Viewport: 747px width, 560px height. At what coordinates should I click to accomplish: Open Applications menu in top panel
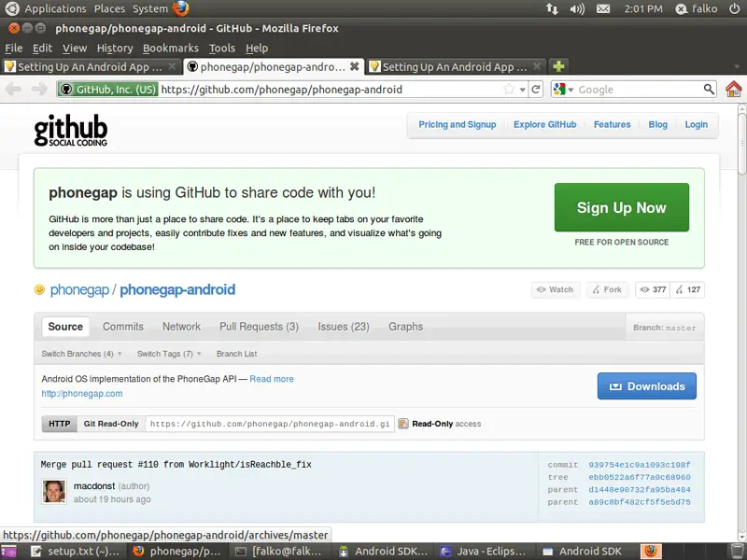(55, 8)
